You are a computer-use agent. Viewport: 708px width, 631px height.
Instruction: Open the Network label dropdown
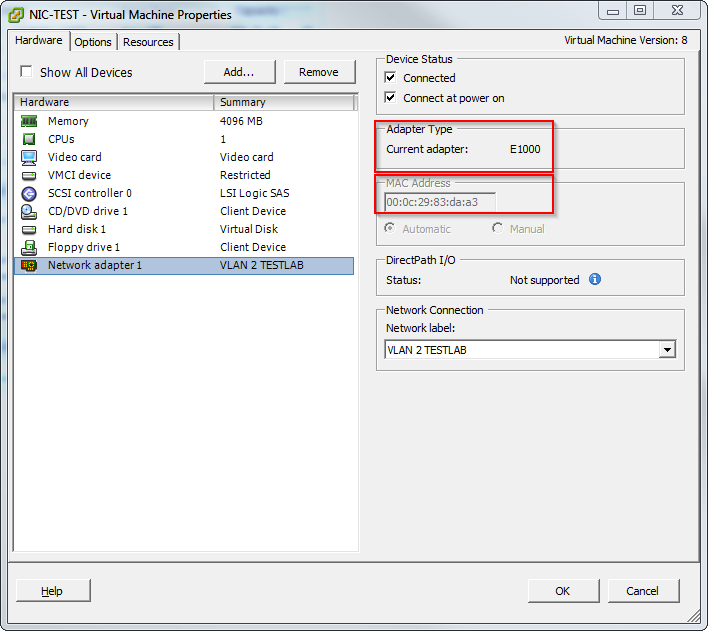tap(667, 350)
